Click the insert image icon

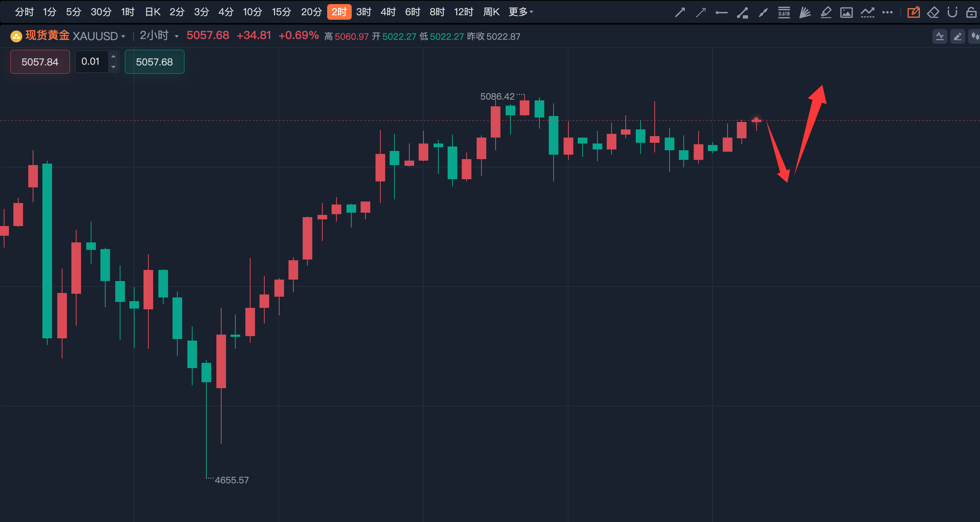(x=846, y=13)
